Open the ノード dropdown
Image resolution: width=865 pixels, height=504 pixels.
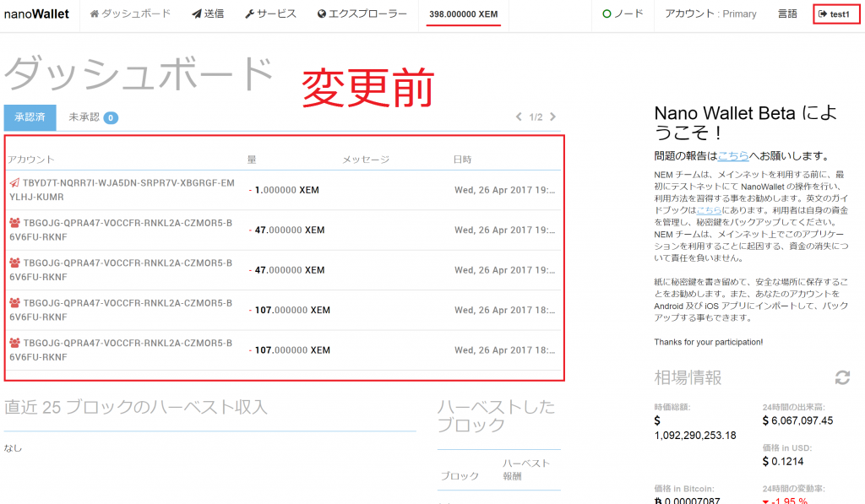tap(623, 14)
